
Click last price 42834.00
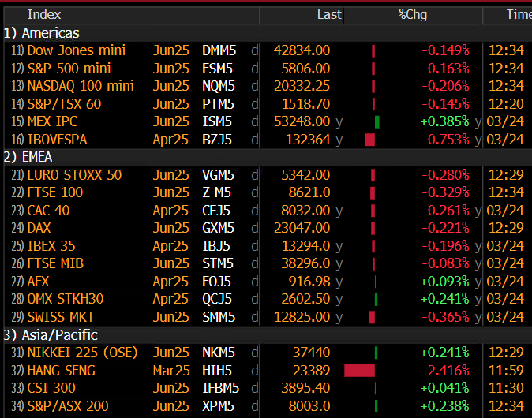[x=302, y=50]
